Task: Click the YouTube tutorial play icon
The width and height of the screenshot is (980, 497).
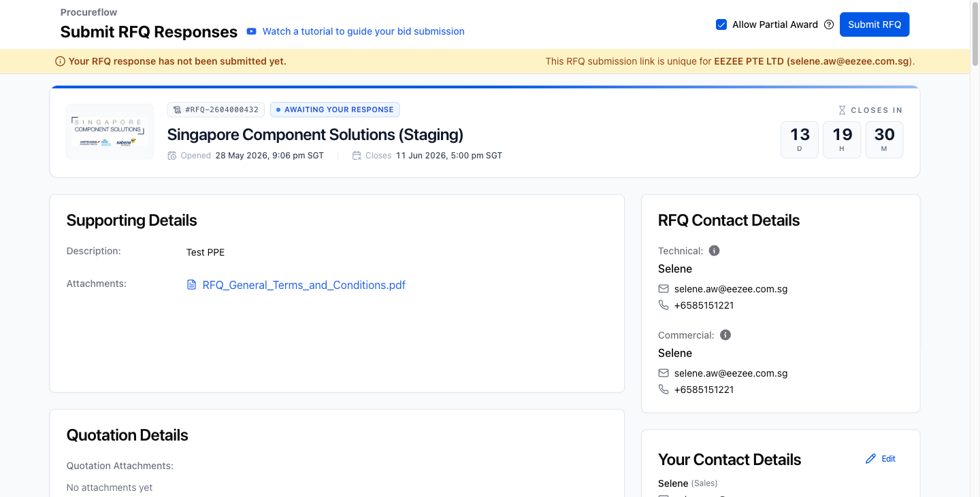Action: coord(252,31)
